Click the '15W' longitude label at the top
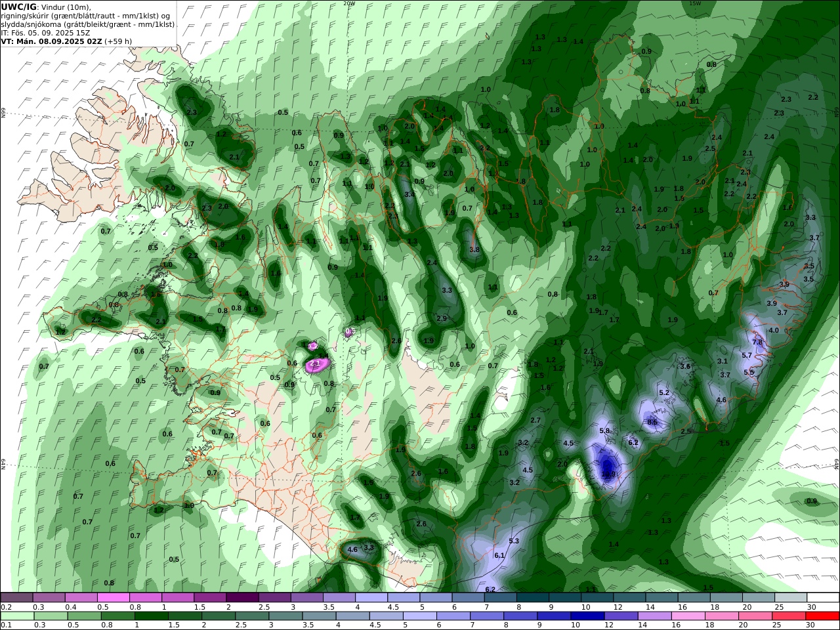 tap(696, 3)
